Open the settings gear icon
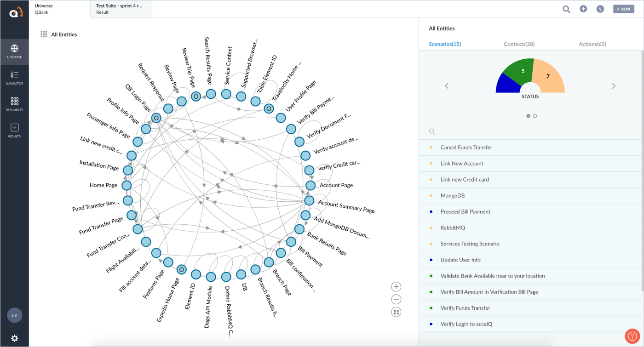Image resolution: width=644 pixels, height=347 pixels. pos(14,338)
